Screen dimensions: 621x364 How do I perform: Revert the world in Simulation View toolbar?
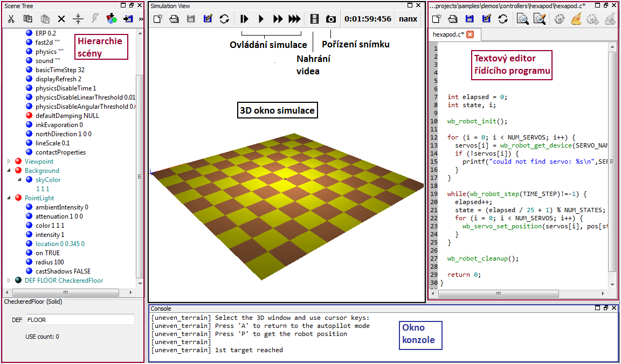point(224,19)
